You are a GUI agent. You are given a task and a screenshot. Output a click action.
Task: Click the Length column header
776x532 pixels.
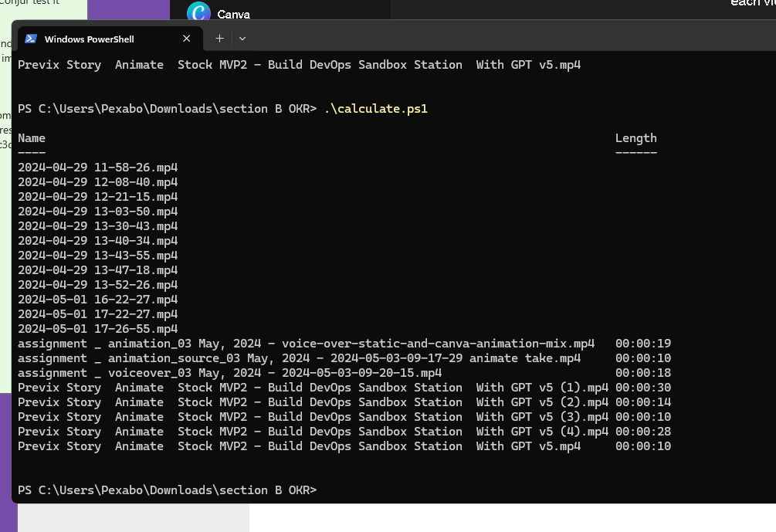636,138
